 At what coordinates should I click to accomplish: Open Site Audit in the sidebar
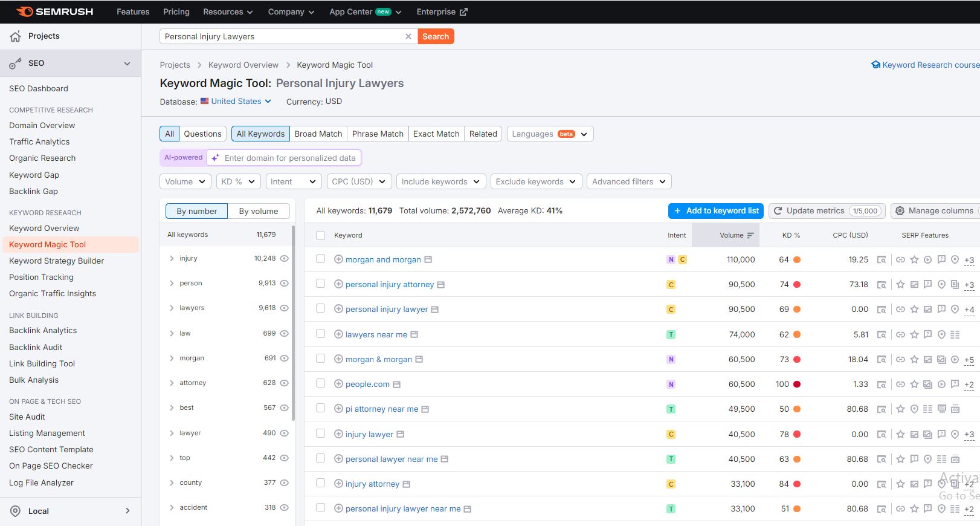tap(27, 417)
